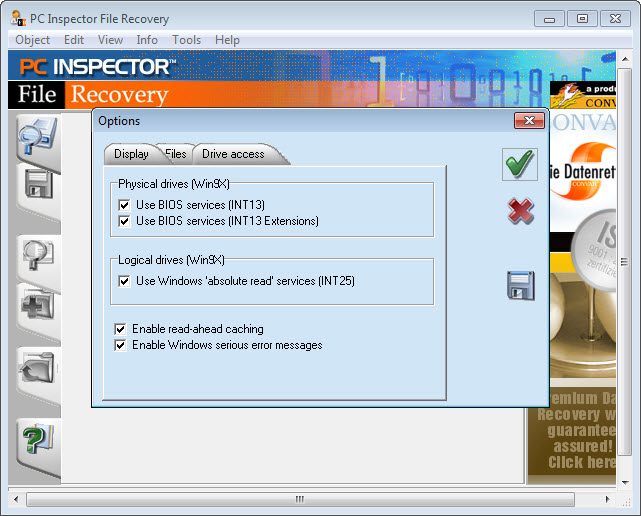Click the drive search magnifier icon in sidebar
This screenshot has height=516, width=641.
38,136
